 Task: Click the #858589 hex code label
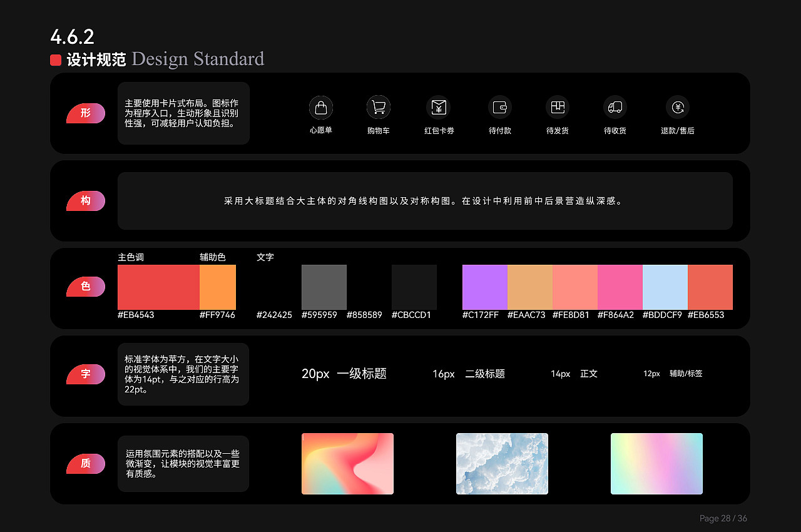pyautogui.click(x=364, y=315)
